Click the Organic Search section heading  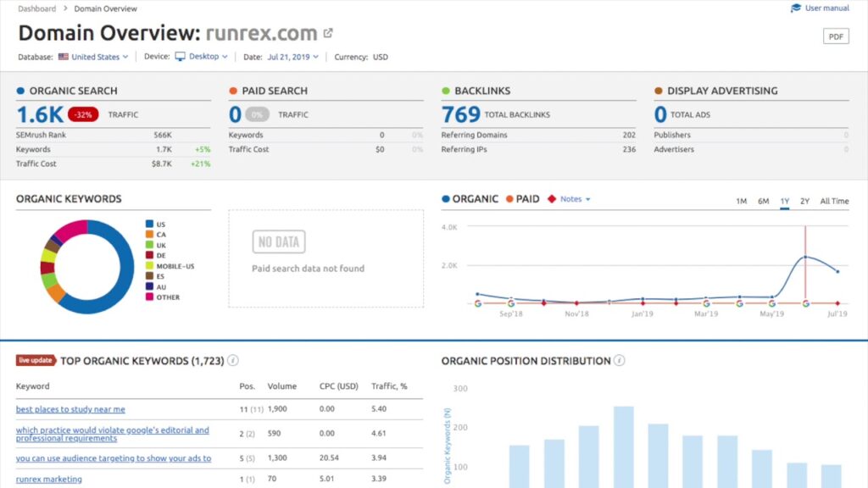pos(73,91)
